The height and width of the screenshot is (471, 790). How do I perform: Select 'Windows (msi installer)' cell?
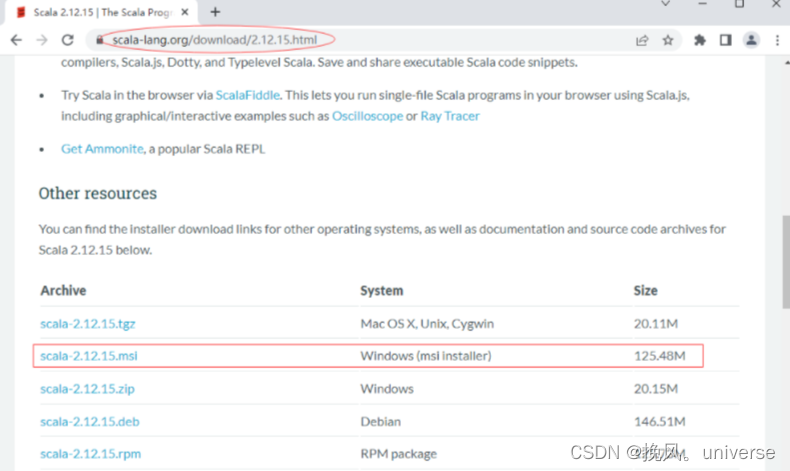click(x=426, y=356)
